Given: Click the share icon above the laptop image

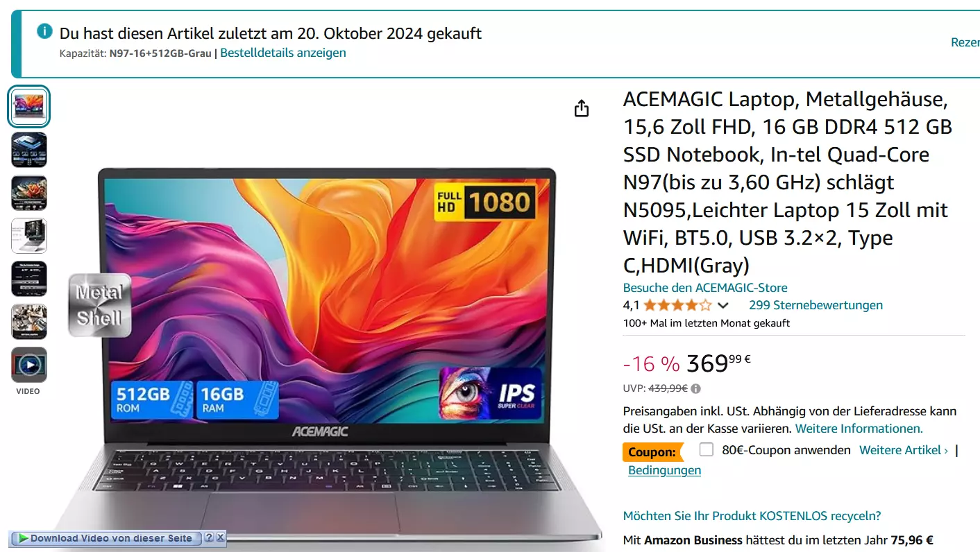Looking at the screenshot, I should (x=582, y=108).
